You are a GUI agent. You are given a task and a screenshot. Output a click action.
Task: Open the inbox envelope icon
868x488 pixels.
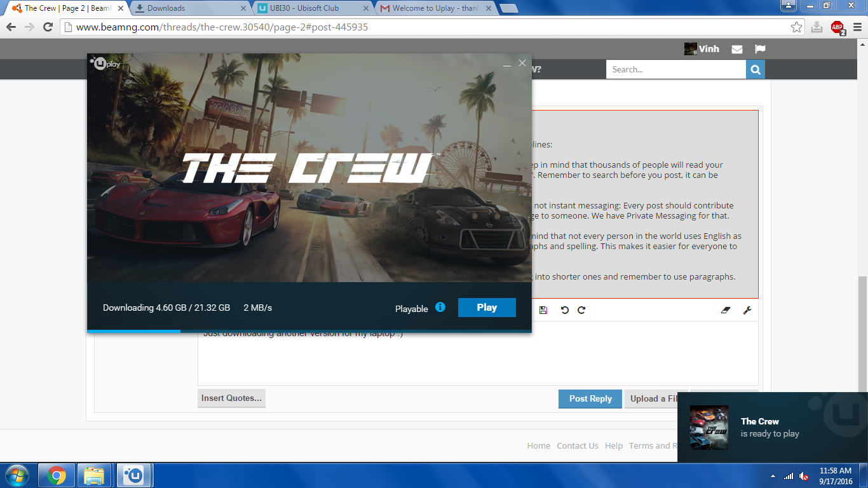click(737, 49)
